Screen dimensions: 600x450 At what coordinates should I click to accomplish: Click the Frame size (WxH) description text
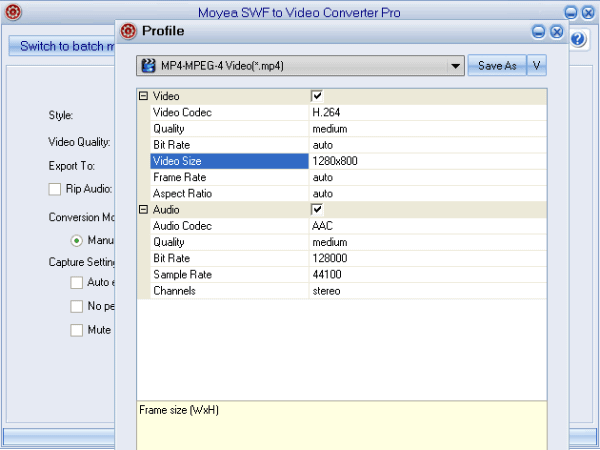coord(179,410)
